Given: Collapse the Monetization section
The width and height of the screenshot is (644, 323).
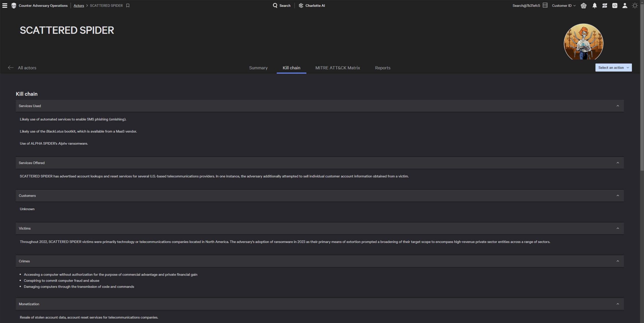Looking at the screenshot, I should [x=618, y=304].
